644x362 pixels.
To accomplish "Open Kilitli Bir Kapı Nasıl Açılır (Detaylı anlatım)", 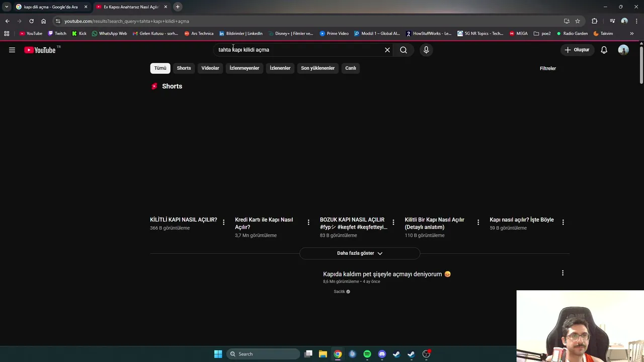I will pos(434,223).
